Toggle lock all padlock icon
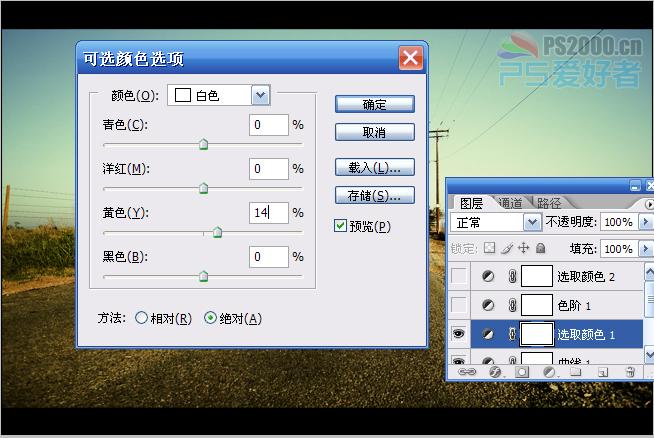 [541, 248]
